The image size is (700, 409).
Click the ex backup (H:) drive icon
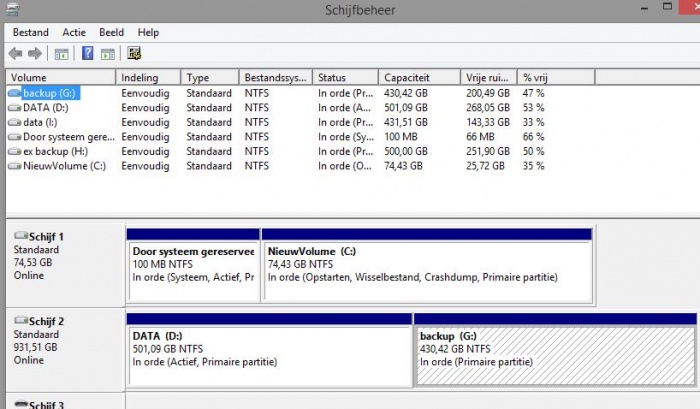(x=15, y=151)
